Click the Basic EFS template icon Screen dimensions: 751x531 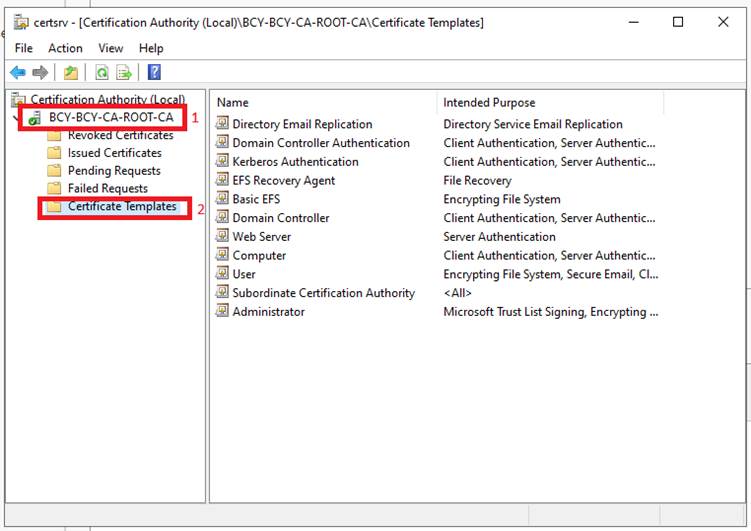click(222, 198)
